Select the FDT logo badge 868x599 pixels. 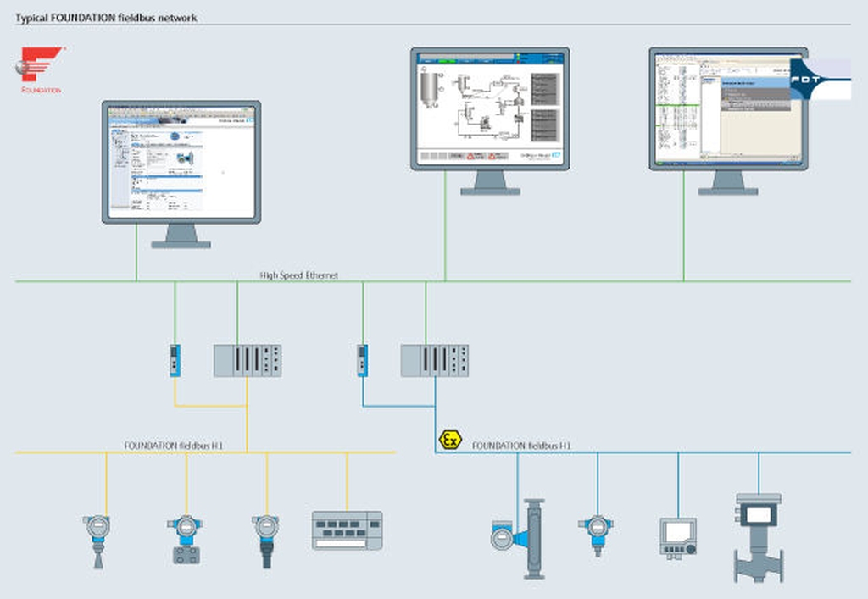coord(821,80)
